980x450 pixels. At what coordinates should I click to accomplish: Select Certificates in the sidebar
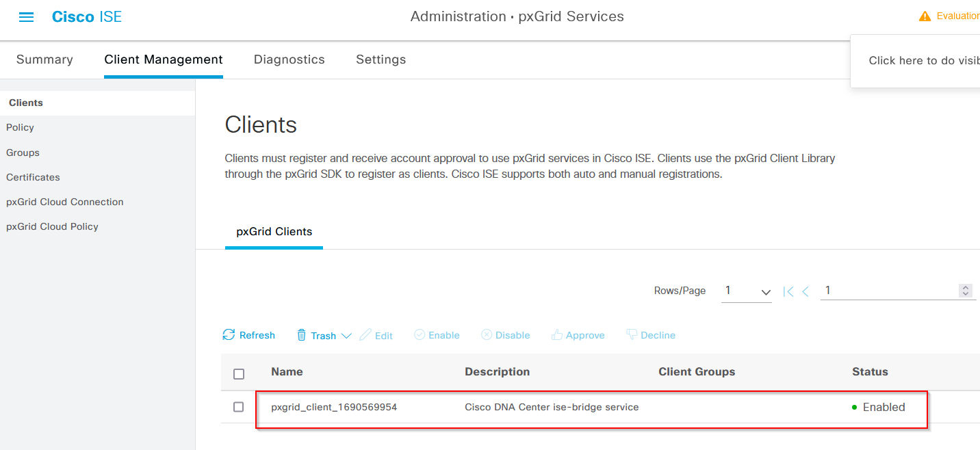tap(33, 177)
